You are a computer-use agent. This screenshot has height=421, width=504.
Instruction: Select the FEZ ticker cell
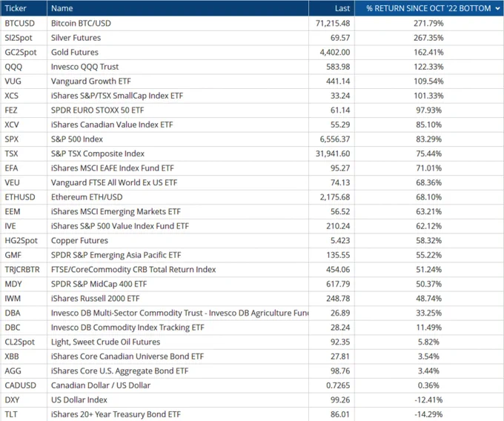point(24,110)
